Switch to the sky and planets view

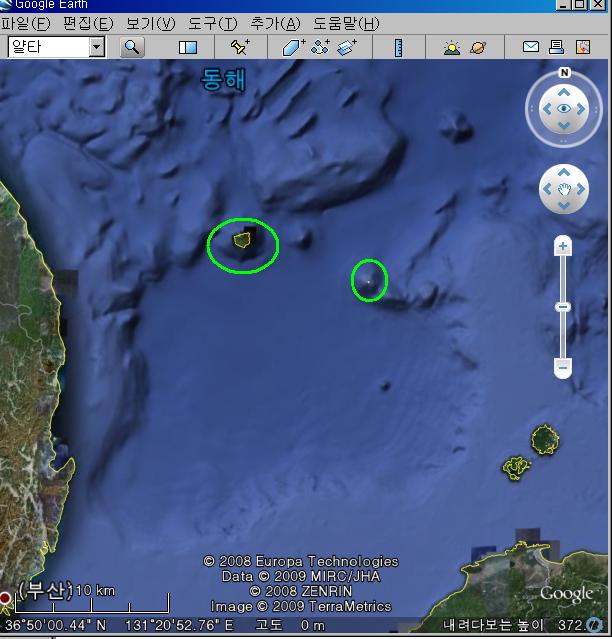pyautogui.click(x=478, y=47)
